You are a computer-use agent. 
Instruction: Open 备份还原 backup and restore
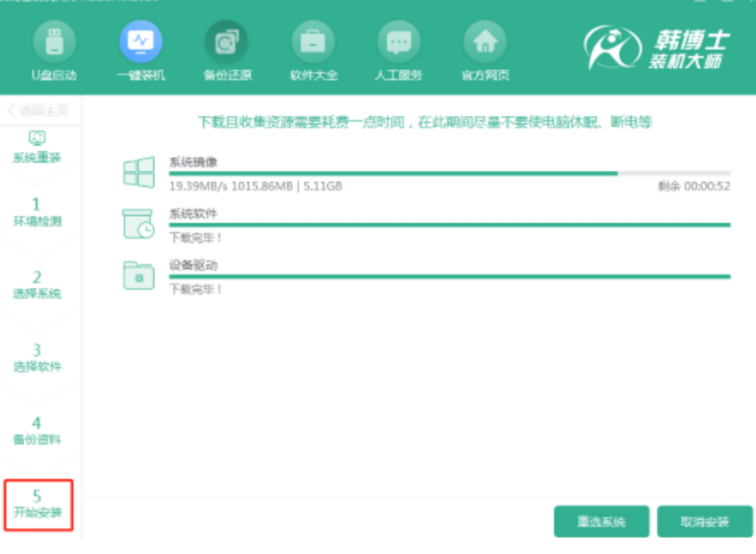click(225, 44)
